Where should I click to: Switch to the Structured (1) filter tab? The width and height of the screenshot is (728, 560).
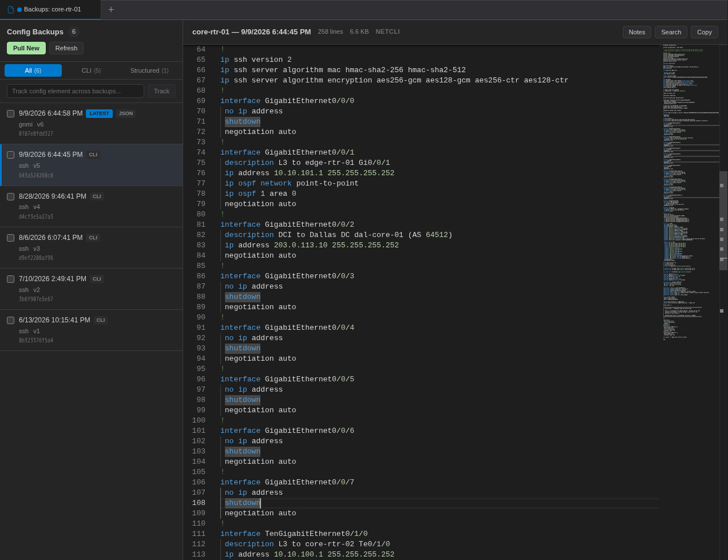pos(149,70)
